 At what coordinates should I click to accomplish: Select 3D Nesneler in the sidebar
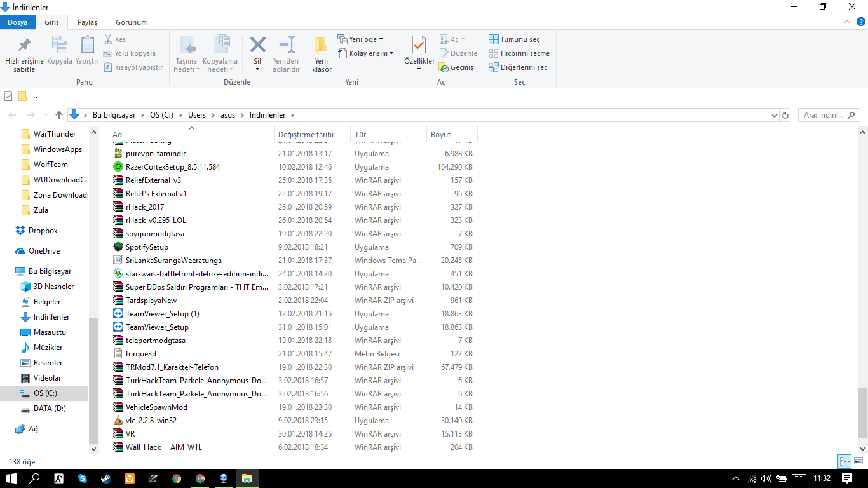coord(53,287)
